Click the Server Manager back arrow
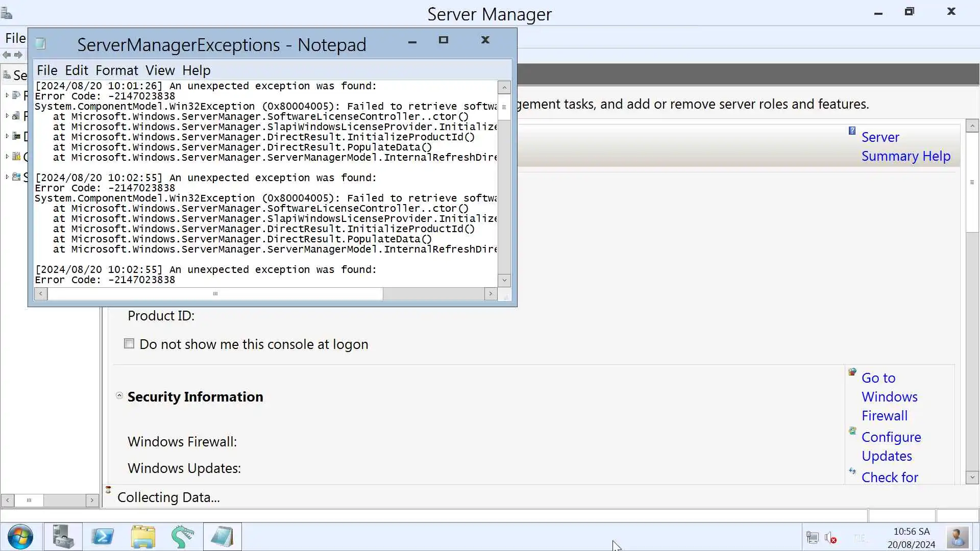Screen dimensions: 980x551 click(x=7, y=55)
